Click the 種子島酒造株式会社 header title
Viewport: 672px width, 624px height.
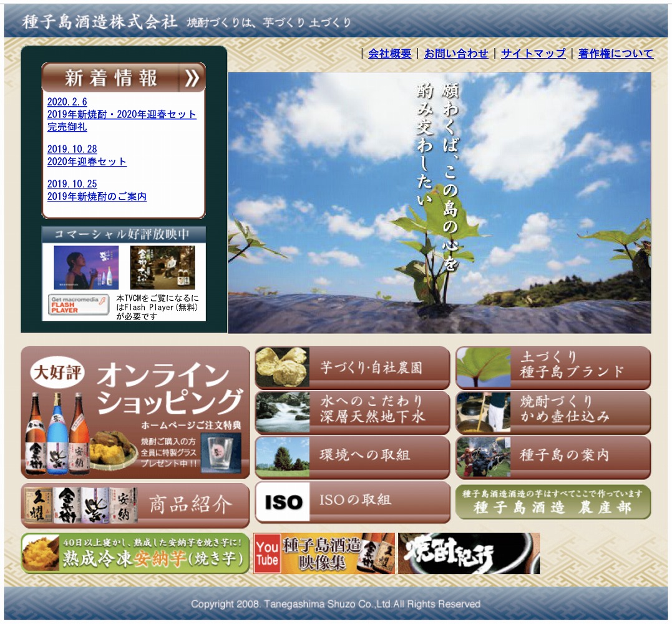pos(100,21)
